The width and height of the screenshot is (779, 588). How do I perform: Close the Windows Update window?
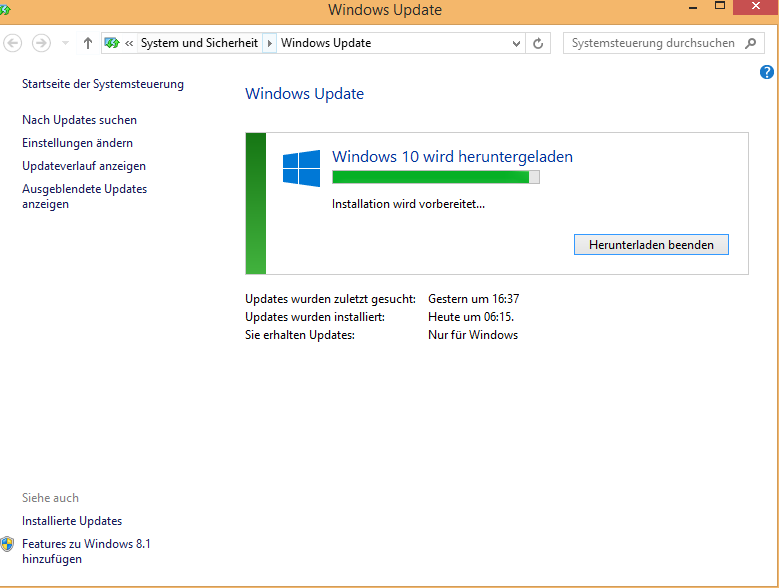click(x=756, y=6)
